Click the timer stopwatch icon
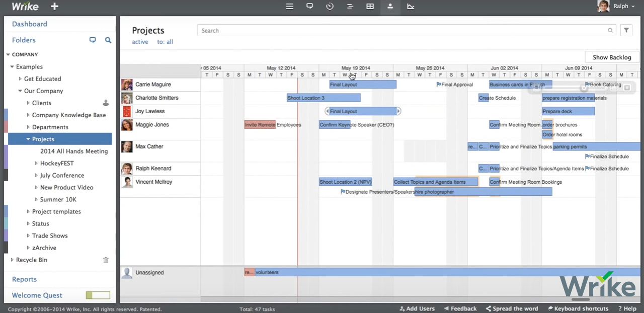Viewport: 644px width, 313px height. tap(330, 7)
